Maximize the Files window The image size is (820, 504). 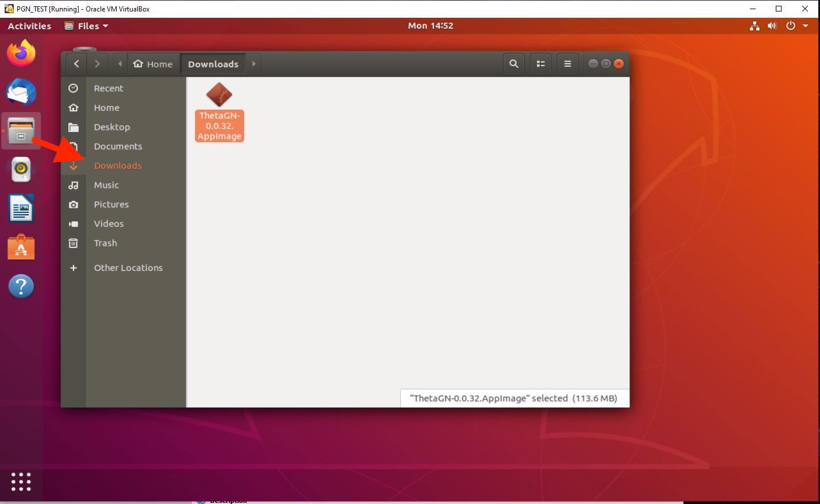606,64
